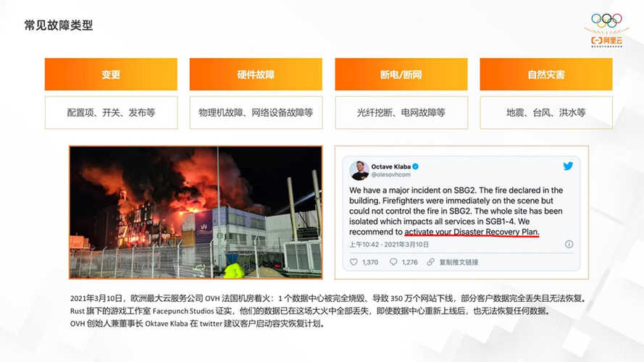Click the 物理机故障、网络设备故障等 box
Screen dimensions: 644x362
[256, 112]
